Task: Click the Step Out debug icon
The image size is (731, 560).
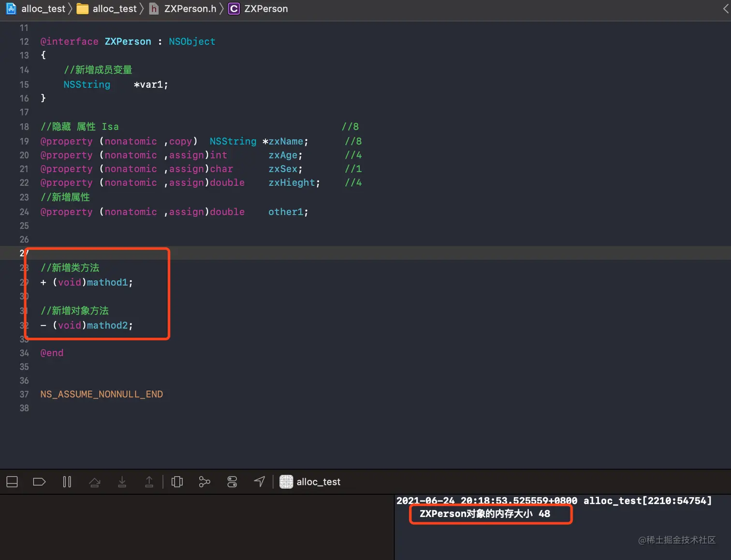Action: pyautogui.click(x=149, y=482)
